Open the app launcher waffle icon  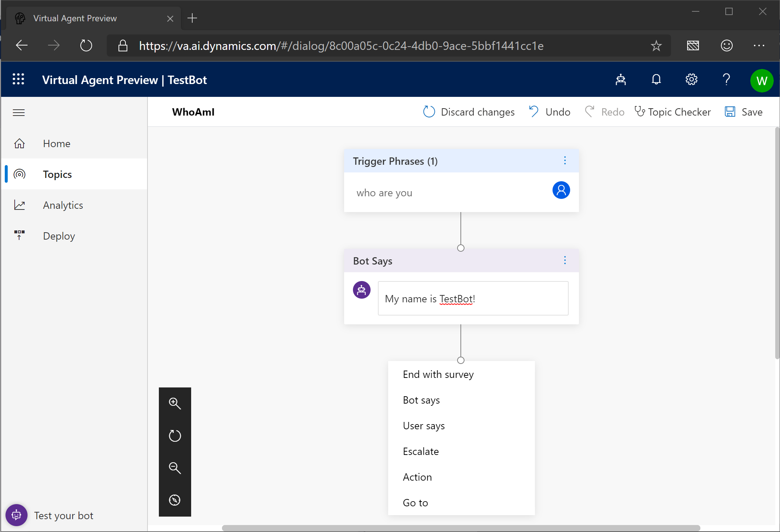click(18, 80)
